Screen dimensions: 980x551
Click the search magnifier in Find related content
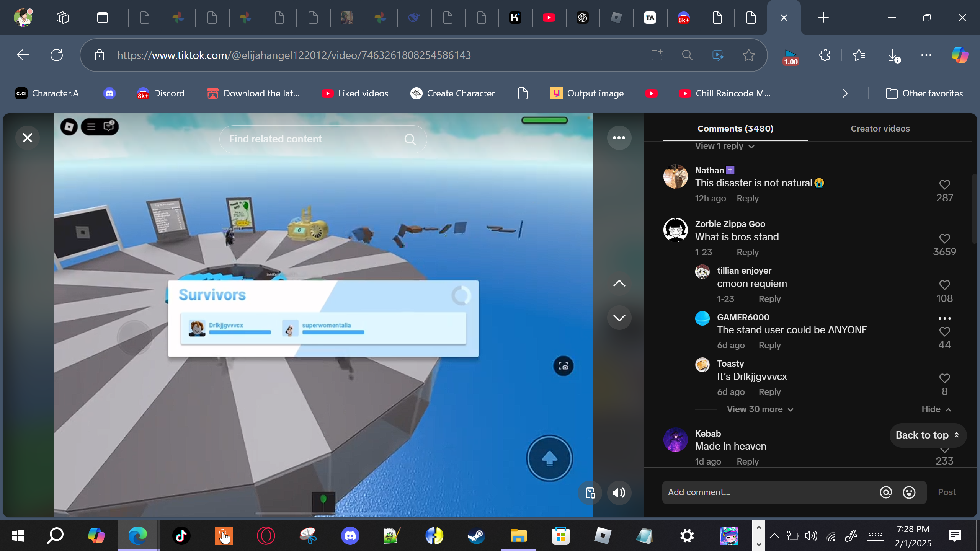(x=410, y=139)
